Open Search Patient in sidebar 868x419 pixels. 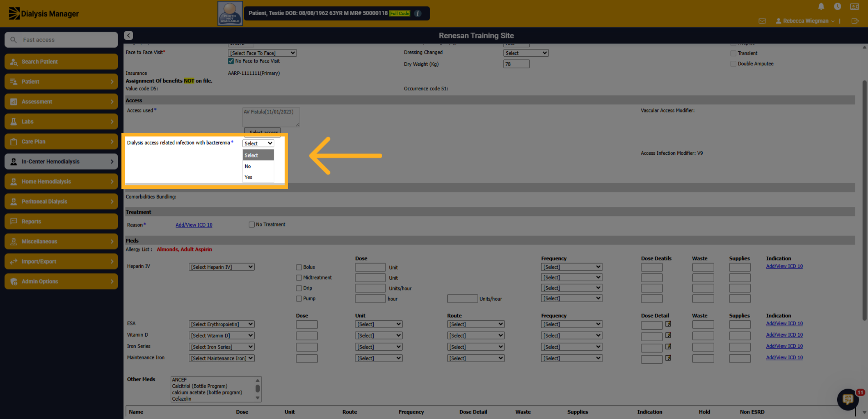point(61,61)
